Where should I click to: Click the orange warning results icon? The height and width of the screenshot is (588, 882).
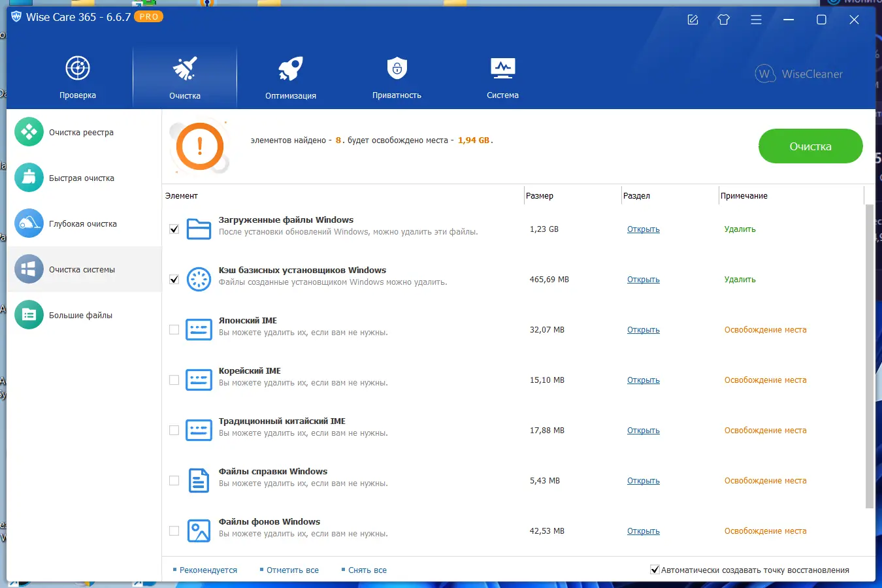click(200, 145)
